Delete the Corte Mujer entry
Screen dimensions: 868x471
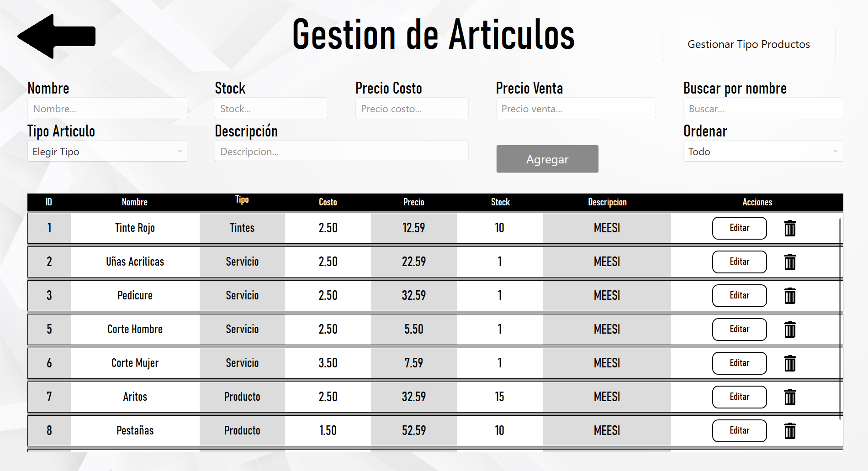coord(790,363)
